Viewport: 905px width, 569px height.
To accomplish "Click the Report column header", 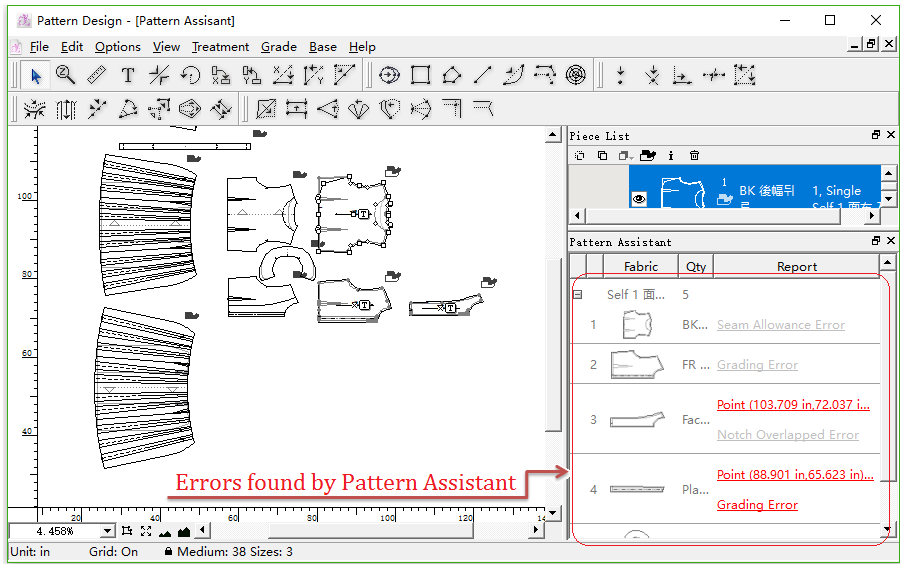I will (796, 266).
